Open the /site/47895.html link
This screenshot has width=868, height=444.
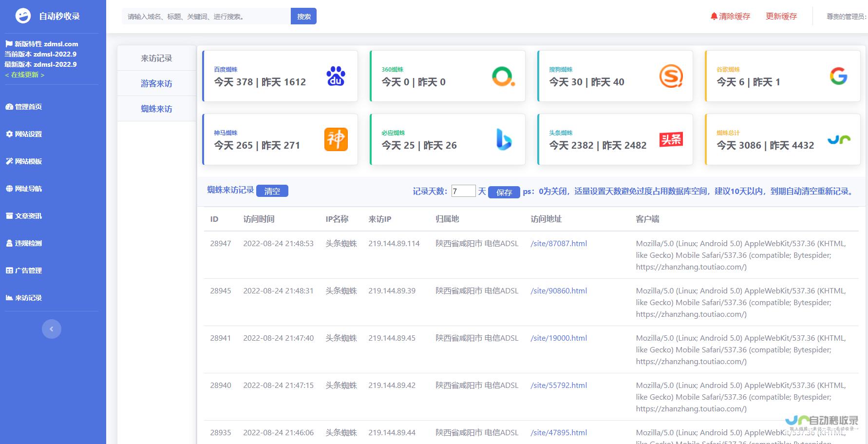(x=559, y=432)
